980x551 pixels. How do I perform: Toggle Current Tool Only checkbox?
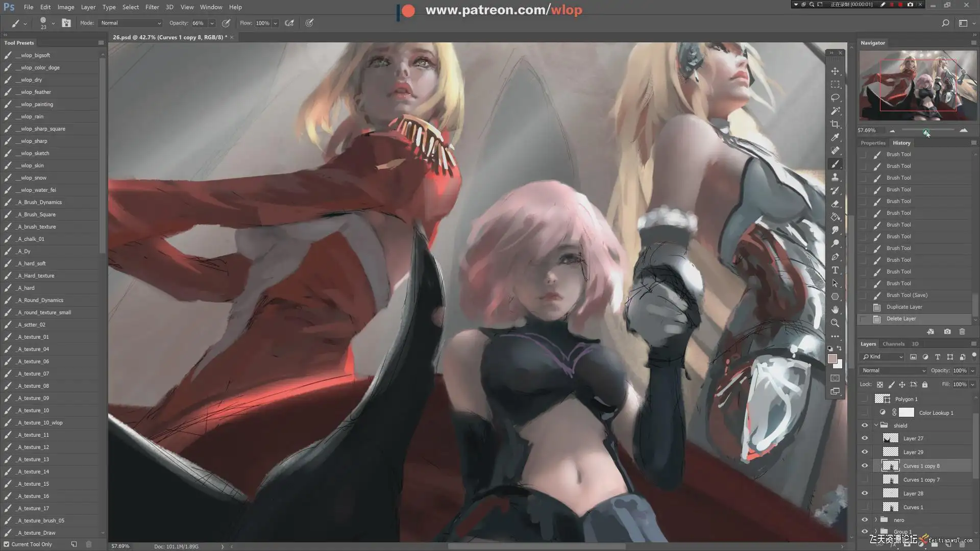[7, 544]
